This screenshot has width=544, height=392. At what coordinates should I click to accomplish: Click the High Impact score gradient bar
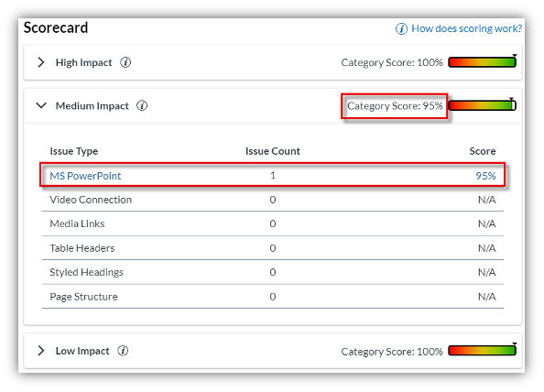pyautogui.click(x=483, y=62)
